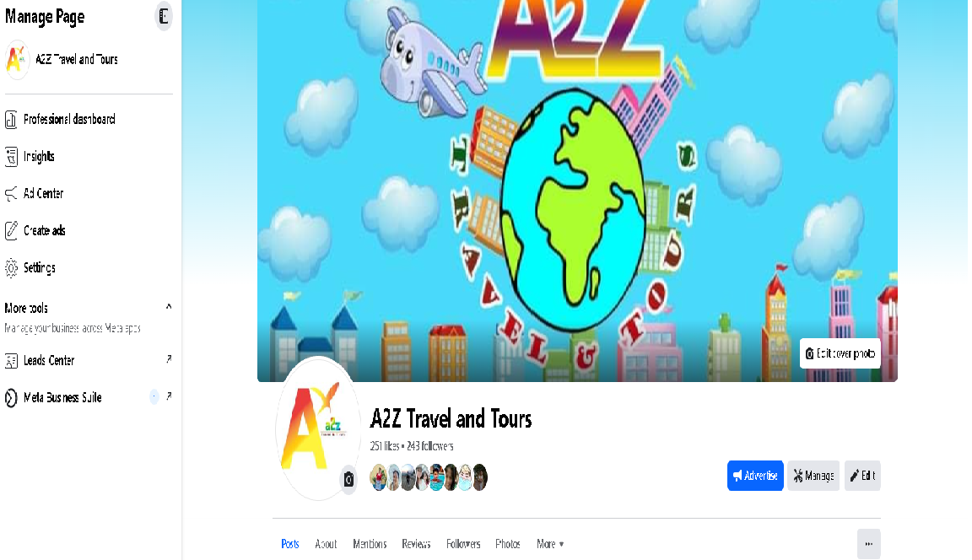Click Edit cover photo button

pos(840,353)
